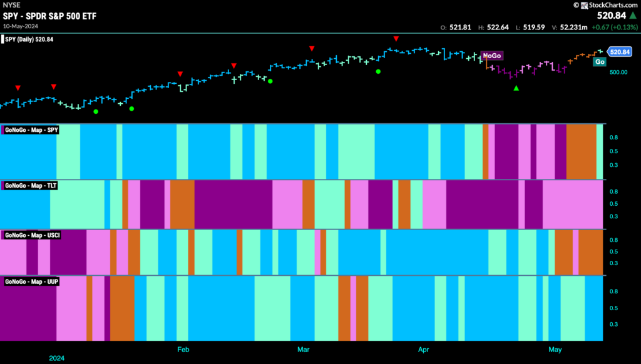This screenshot has height=364, width=641.
Task: Click the Apr label on the time axis
Action: [424, 350]
